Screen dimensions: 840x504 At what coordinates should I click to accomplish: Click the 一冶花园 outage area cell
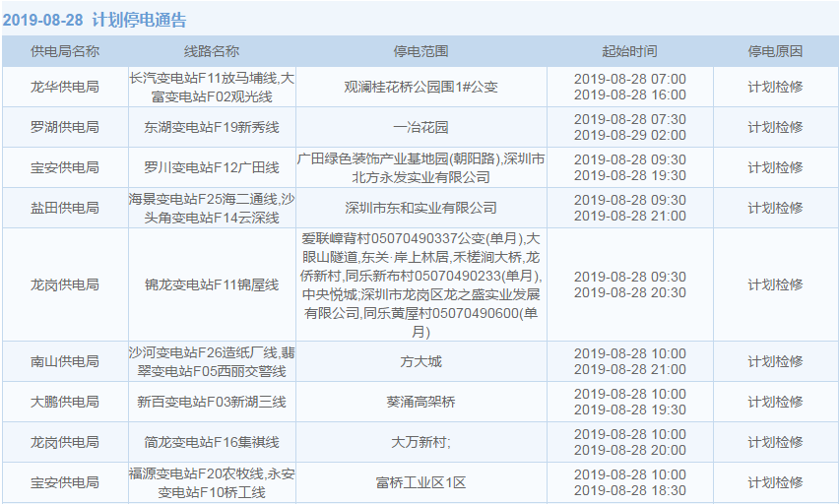click(420, 127)
